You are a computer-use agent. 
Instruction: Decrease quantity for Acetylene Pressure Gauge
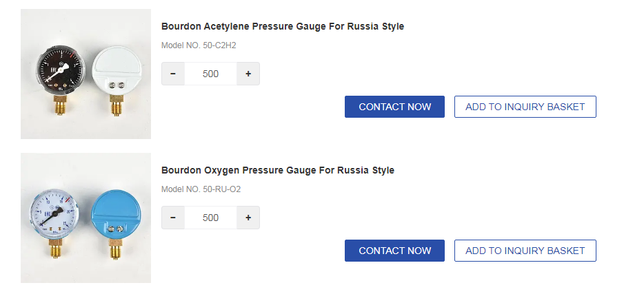[x=173, y=74]
